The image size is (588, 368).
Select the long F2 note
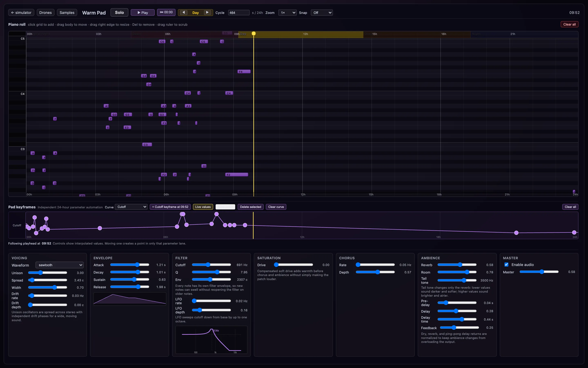(237, 175)
